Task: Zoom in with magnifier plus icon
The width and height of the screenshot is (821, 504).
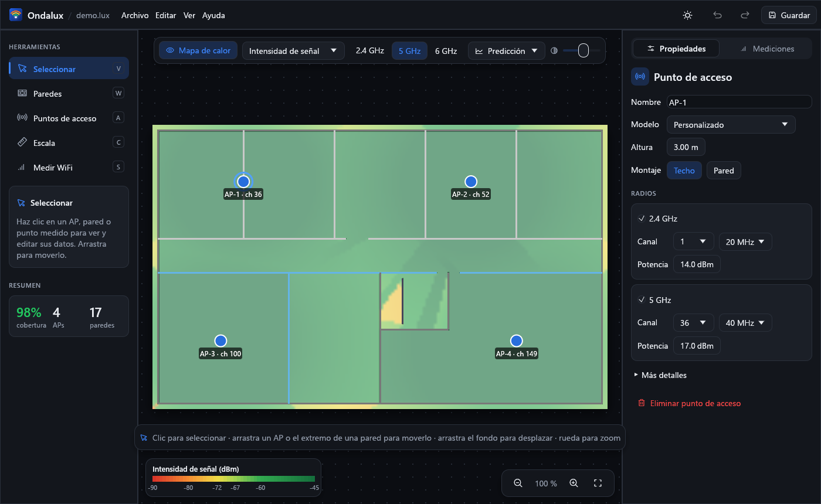Action: click(574, 483)
